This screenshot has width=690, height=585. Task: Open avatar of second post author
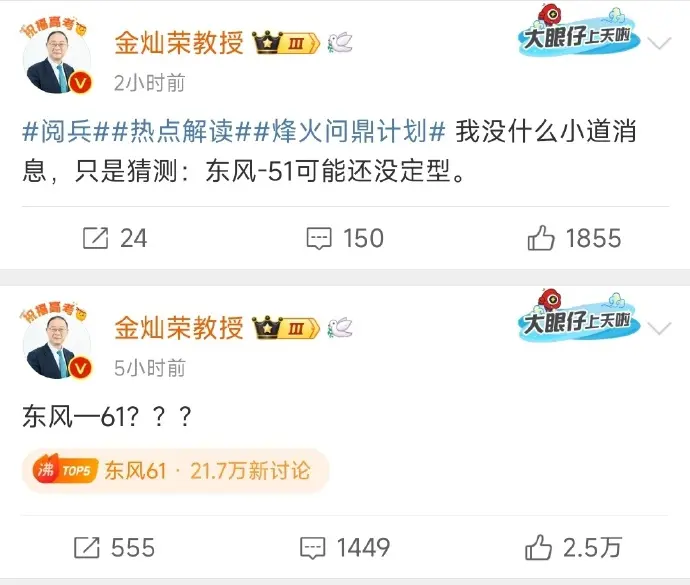coord(56,343)
